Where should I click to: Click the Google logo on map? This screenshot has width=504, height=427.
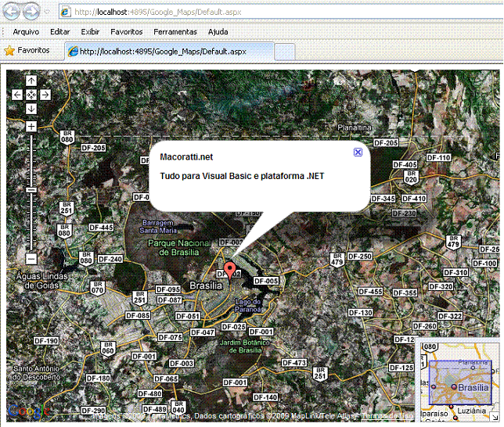28,411
